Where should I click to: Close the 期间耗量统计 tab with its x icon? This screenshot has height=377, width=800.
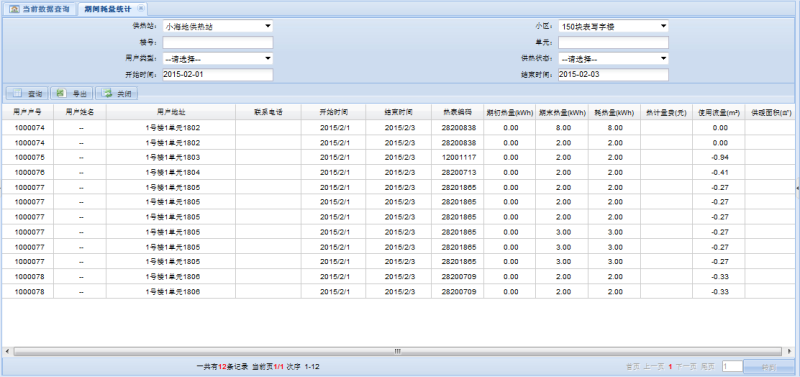141,9
